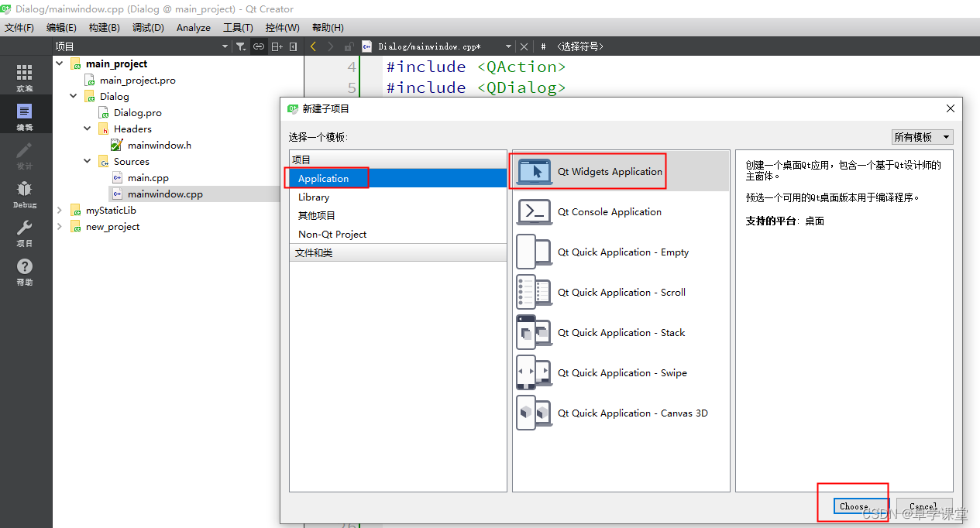The image size is (980, 528).
Task: Open the 所有模板 template filter dropdown
Action: (922, 137)
